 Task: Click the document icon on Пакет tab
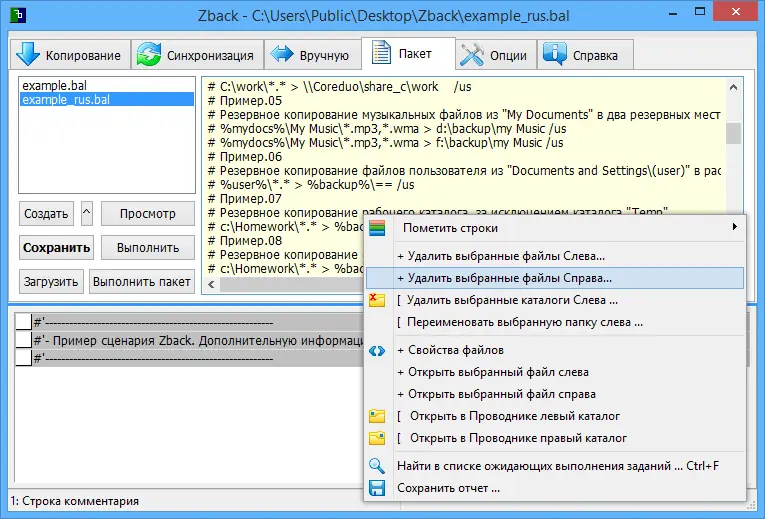coord(381,53)
